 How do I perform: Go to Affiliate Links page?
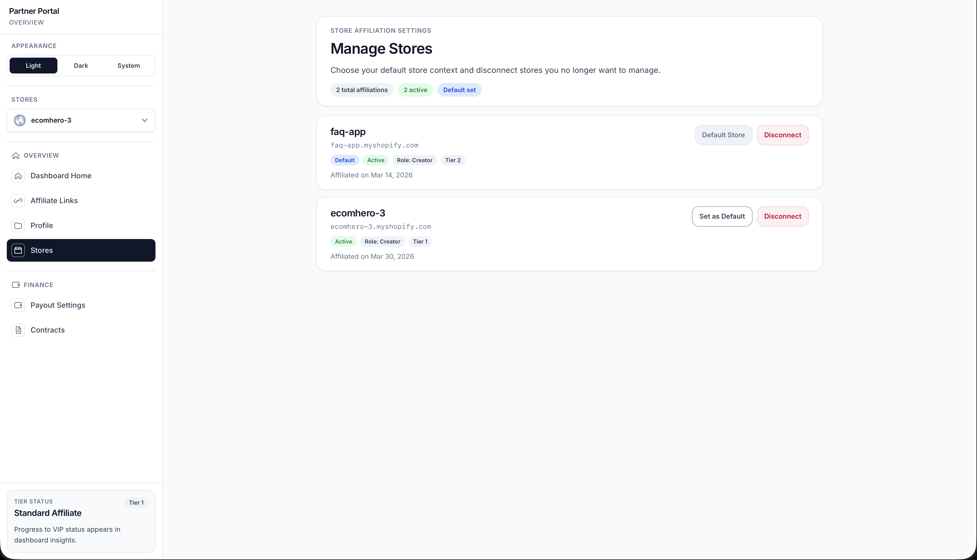pyautogui.click(x=81, y=201)
